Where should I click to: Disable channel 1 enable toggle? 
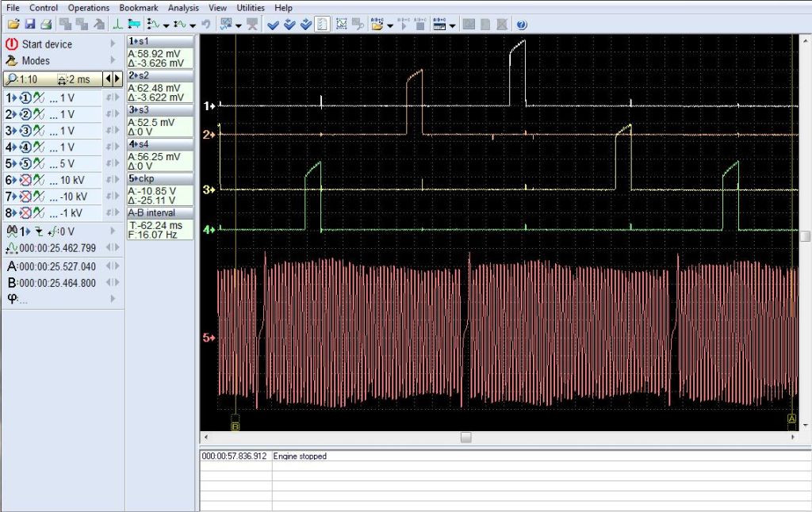[x=25, y=97]
